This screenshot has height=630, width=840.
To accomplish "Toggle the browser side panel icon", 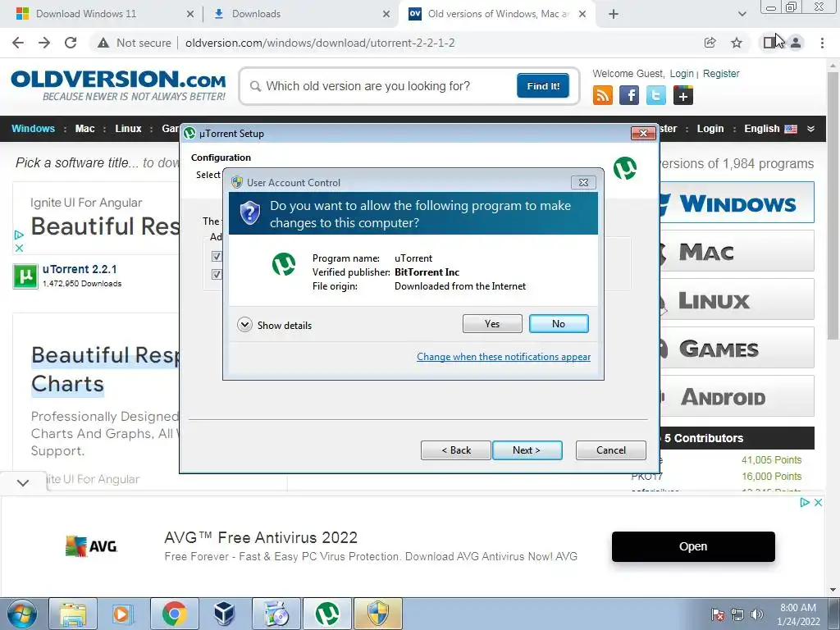I will pyautogui.click(x=769, y=43).
